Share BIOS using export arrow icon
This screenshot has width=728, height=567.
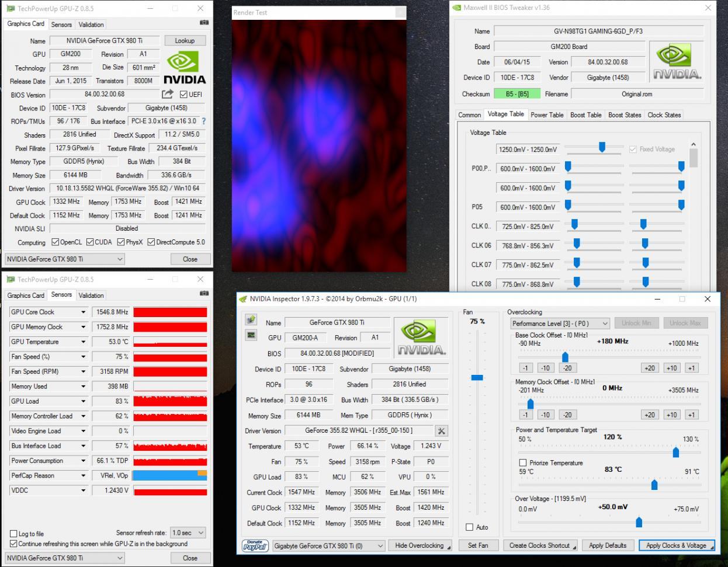pos(168,94)
